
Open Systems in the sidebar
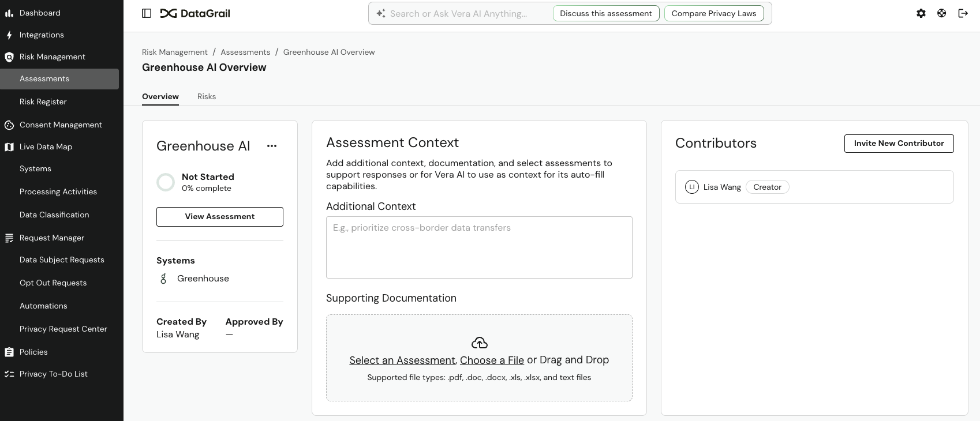35,168
